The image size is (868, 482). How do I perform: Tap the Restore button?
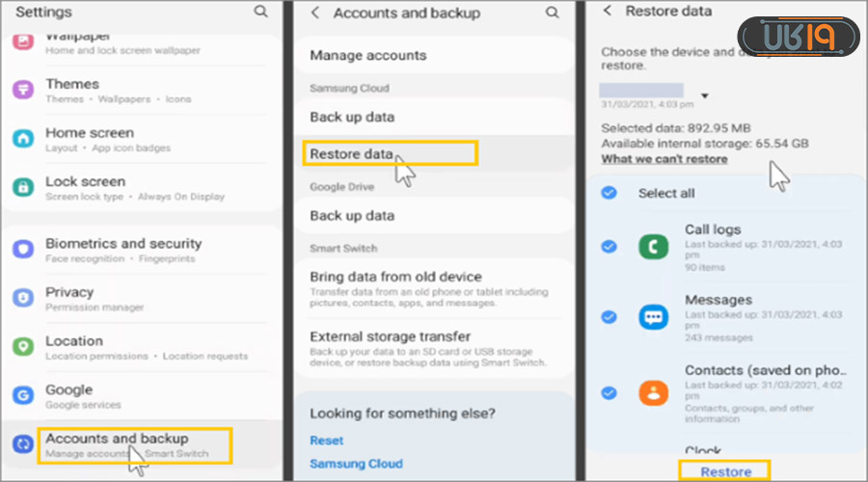pyautogui.click(x=725, y=471)
